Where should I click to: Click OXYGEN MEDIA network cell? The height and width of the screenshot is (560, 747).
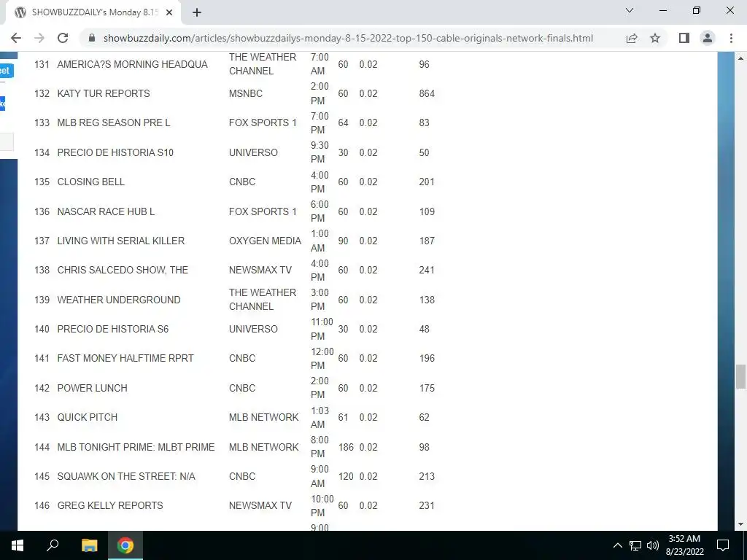click(265, 241)
